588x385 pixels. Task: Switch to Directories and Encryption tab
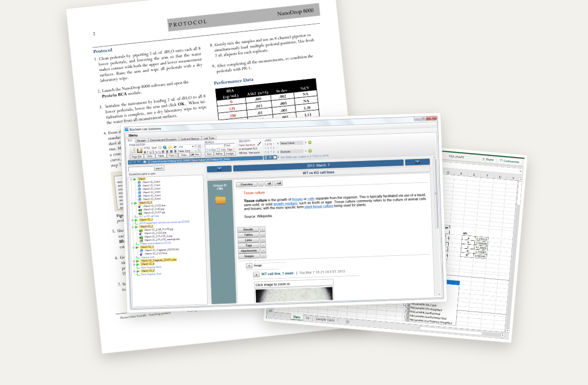click(163, 139)
